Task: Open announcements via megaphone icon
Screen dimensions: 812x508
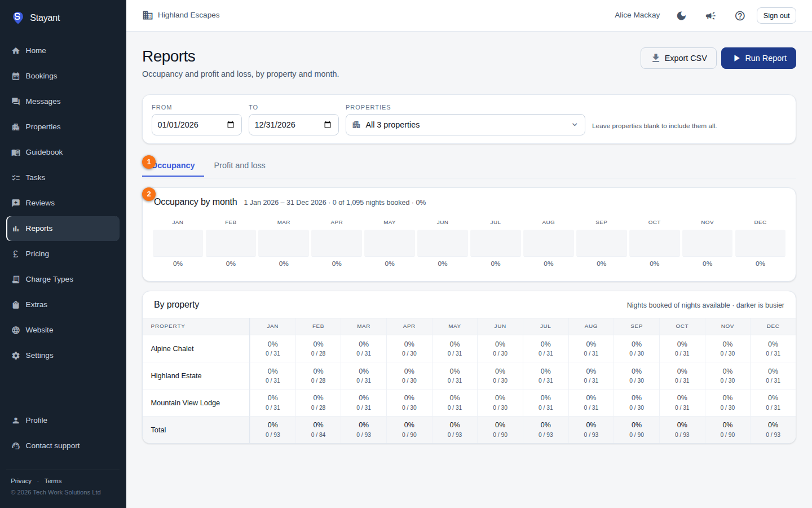Action: click(710, 16)
